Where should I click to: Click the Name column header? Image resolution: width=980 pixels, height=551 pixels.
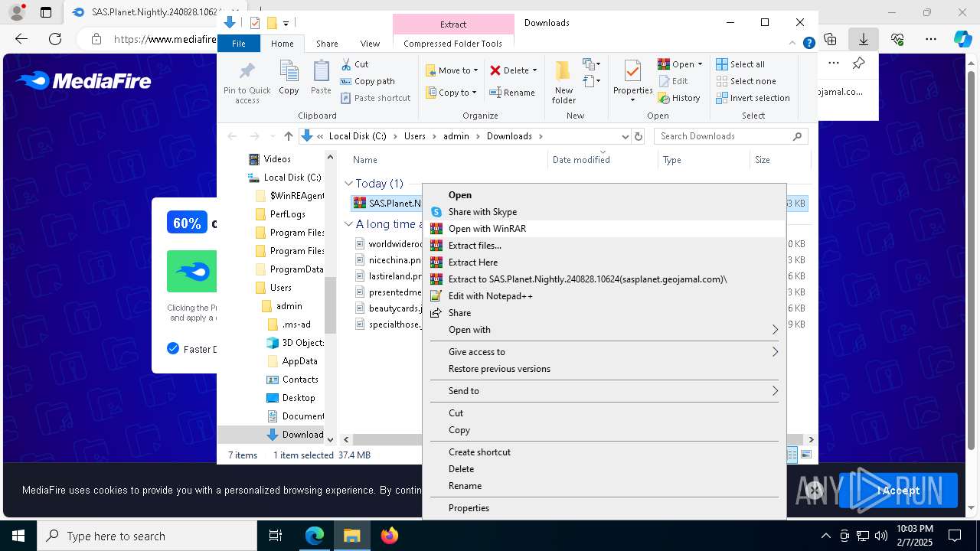point(448,160)
